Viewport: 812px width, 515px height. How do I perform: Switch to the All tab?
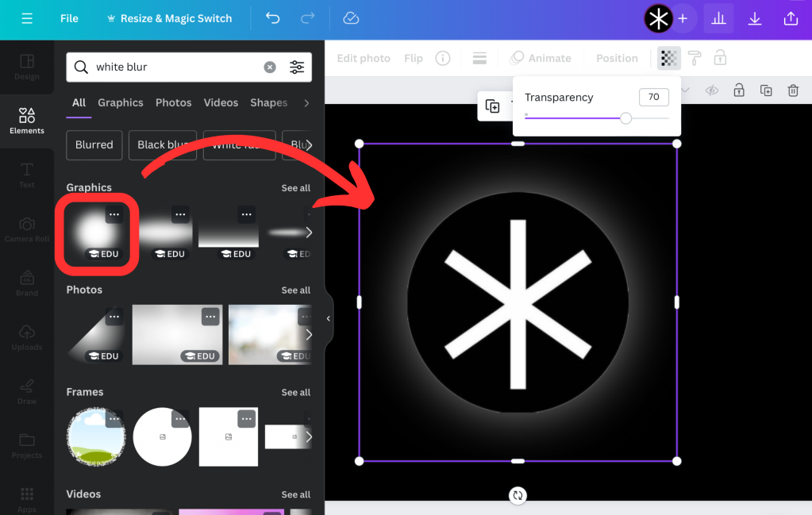[x=79, y=102]
